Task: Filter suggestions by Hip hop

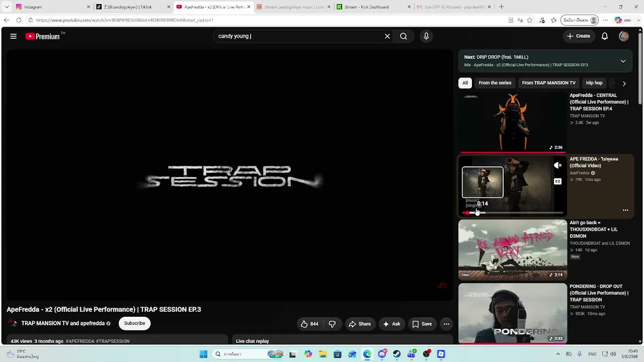Action: (x=594, y=83)
